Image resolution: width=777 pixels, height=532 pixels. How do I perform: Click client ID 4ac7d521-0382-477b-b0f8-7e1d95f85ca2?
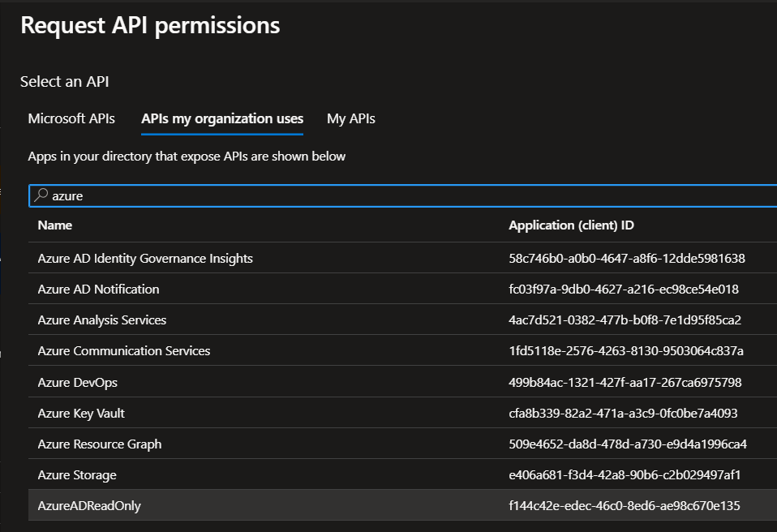[625, 320]
